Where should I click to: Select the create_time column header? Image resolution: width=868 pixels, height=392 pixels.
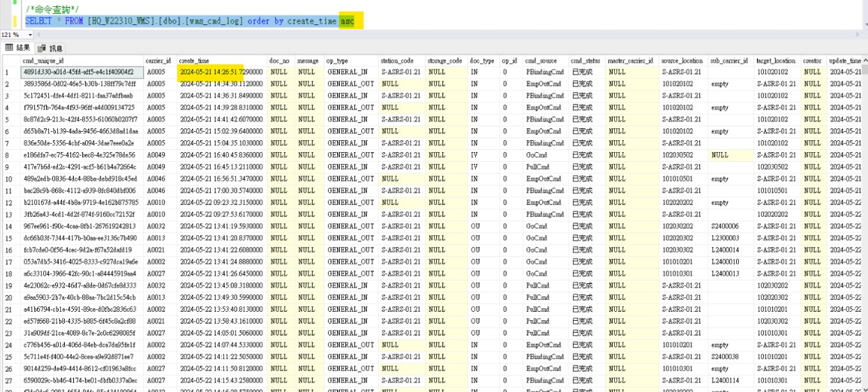click(194, 61)
